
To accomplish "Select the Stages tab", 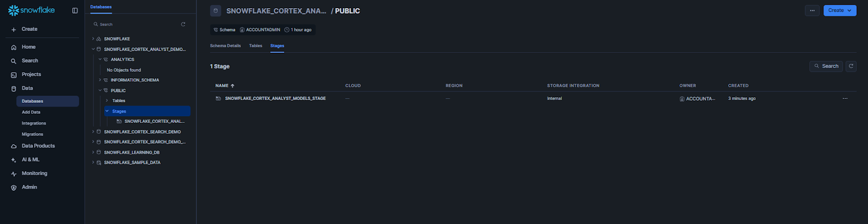I will click(277, 46).
